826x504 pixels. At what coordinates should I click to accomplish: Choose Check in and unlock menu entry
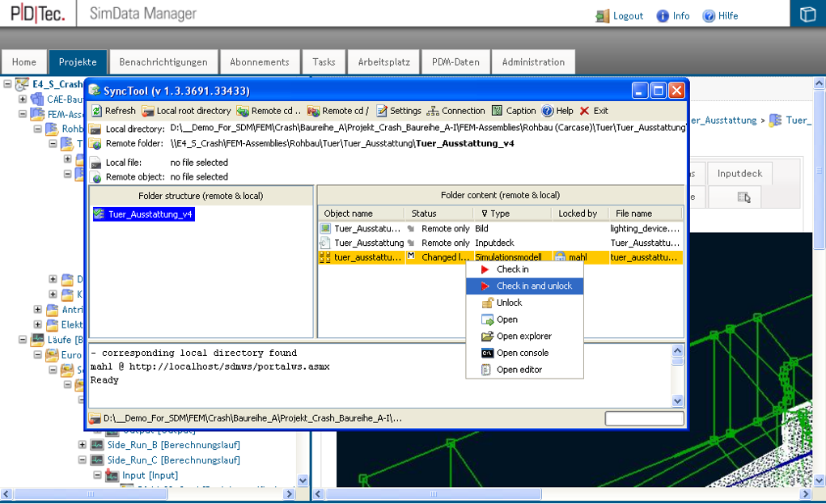click(525, 286)
